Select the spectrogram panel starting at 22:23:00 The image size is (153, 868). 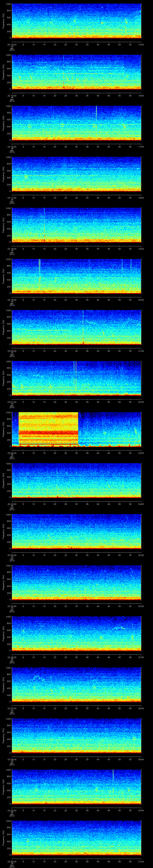point(77,480)
